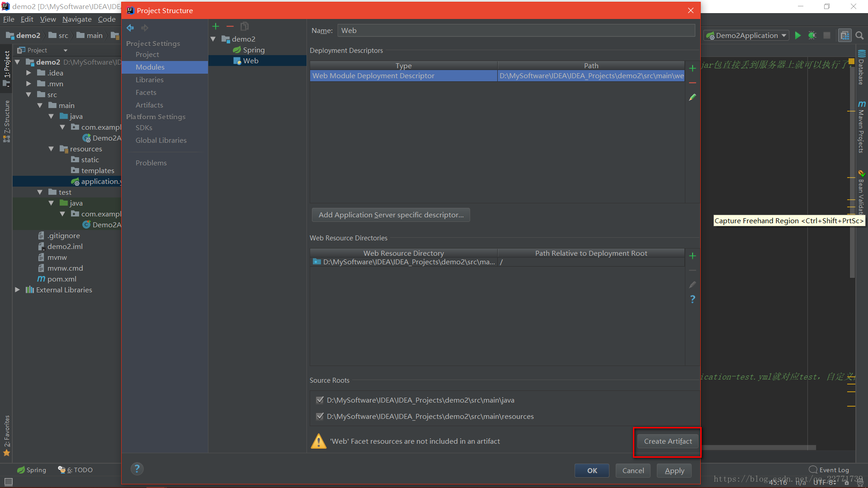Image resolution: width=868 pixels, height=488 pixels.
Task: Click the Create Artifact button
Action: 668,441
